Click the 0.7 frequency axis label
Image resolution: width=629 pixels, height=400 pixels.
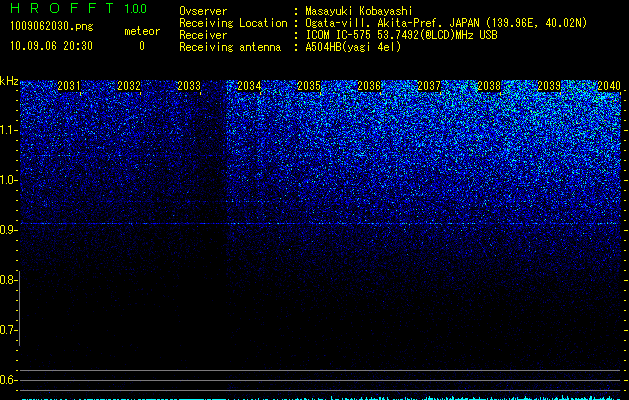[7, 330]
